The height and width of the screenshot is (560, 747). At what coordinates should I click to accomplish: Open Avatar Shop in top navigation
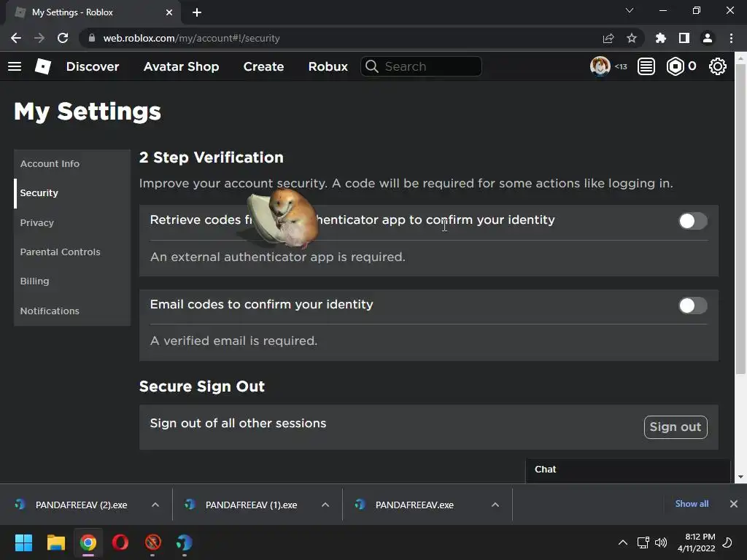click(181, 66)
